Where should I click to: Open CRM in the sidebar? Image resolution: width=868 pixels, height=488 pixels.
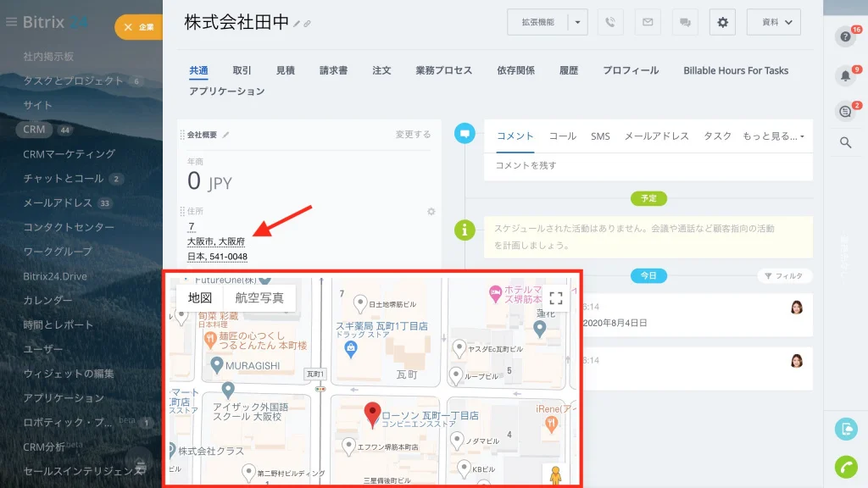(34, 130)
